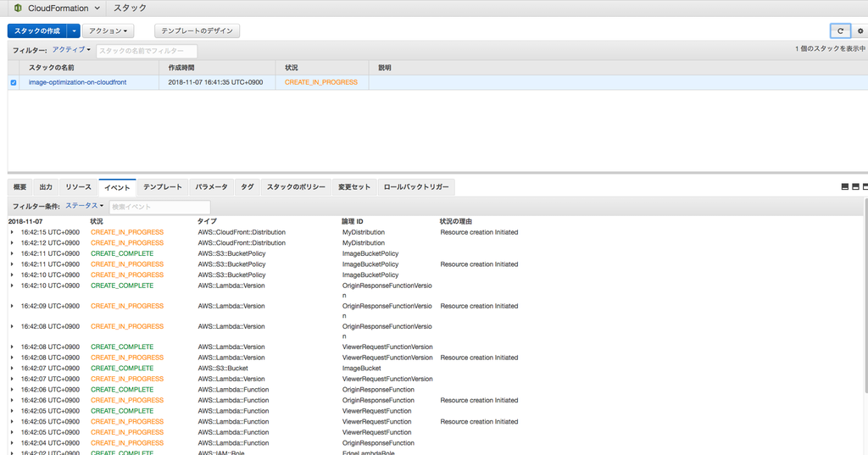Open the 変更セット tab
868x455 pixels.
[354, 187]
